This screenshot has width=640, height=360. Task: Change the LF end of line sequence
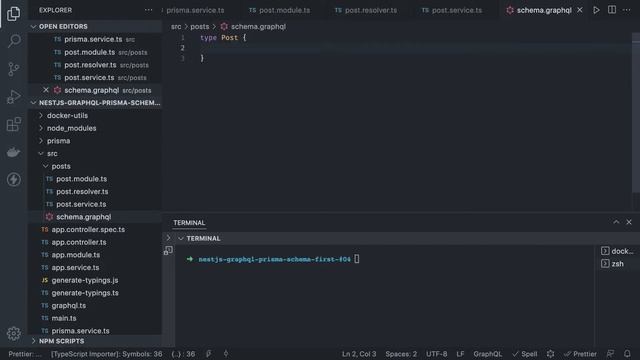(460, 354)
